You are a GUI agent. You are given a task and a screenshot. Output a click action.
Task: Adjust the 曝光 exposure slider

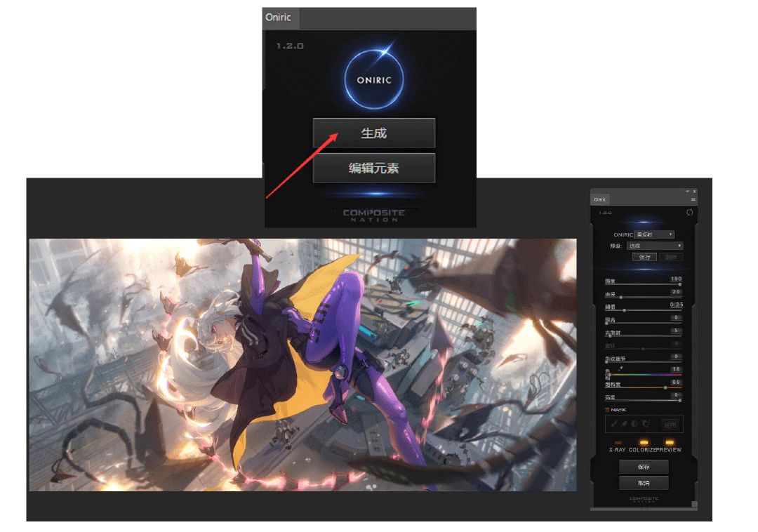coord(643,323)
